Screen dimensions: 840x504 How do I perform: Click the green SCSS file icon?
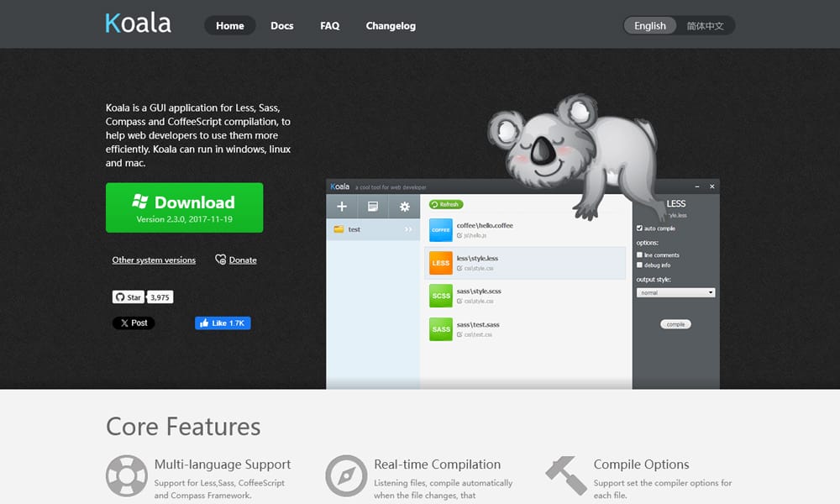pos(441,296)
